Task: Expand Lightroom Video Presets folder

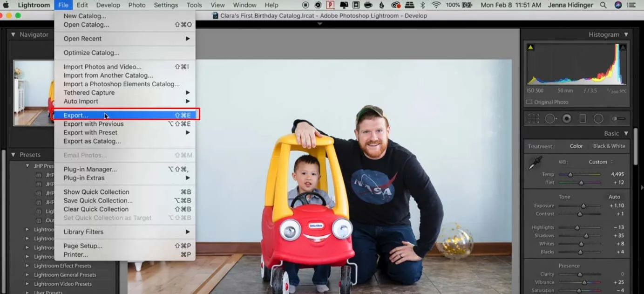Action: point(27,284)
